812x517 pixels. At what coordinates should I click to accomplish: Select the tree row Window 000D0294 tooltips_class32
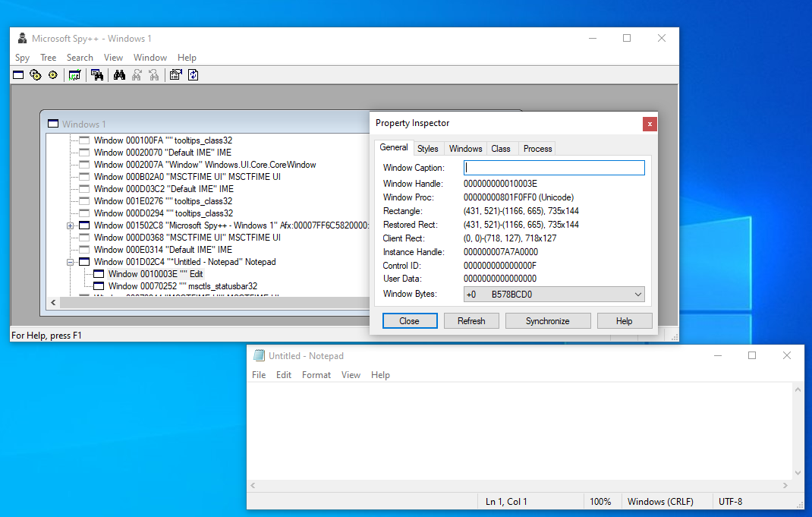pos(164,213)
